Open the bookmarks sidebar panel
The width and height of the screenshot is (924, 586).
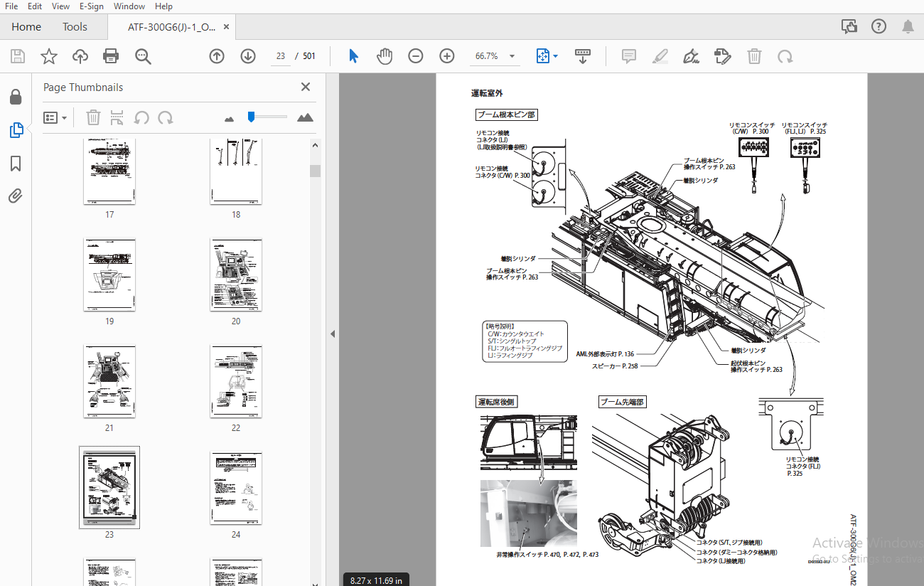coord(16,164)
